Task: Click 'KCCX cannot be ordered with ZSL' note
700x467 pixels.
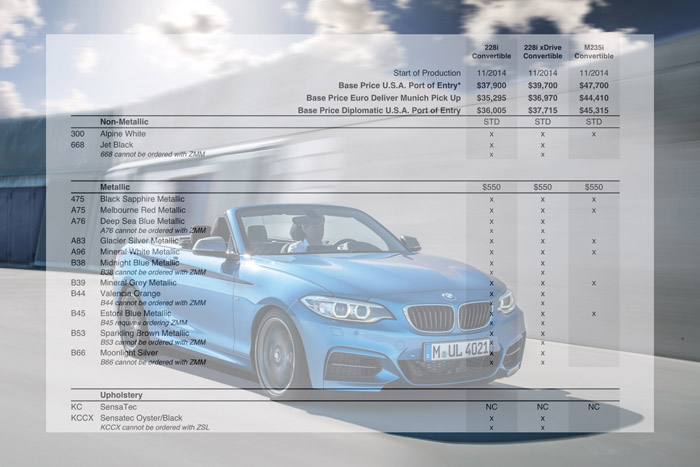Action: [154, 427]
